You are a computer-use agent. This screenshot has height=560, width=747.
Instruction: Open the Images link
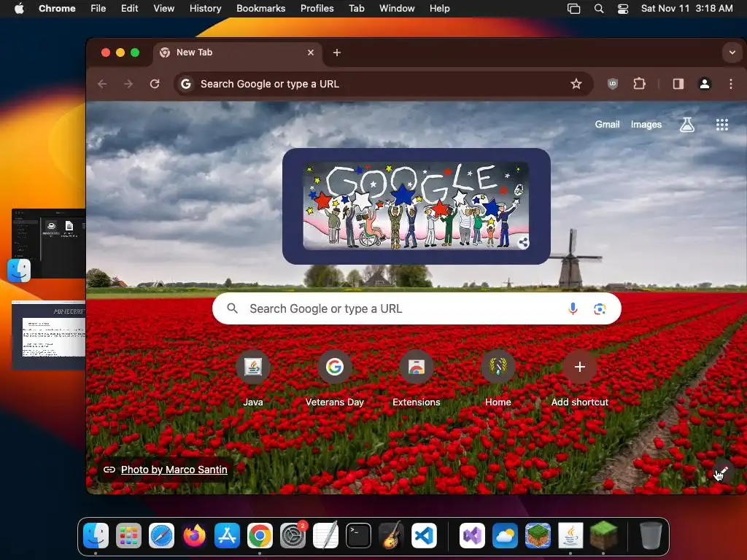coord(646,124)
